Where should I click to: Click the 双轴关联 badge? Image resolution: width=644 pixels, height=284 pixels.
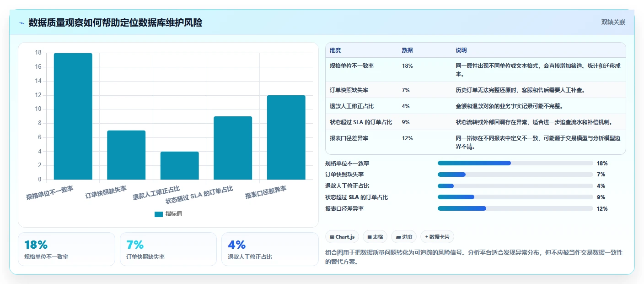tap(613, 22)
